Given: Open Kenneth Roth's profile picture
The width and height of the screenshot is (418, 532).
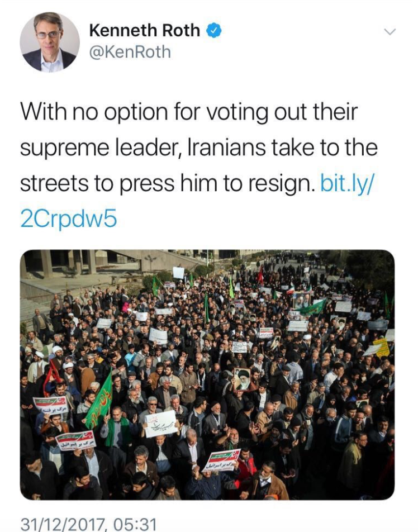Looking at the screenshot, I should [x=50, y=42].
